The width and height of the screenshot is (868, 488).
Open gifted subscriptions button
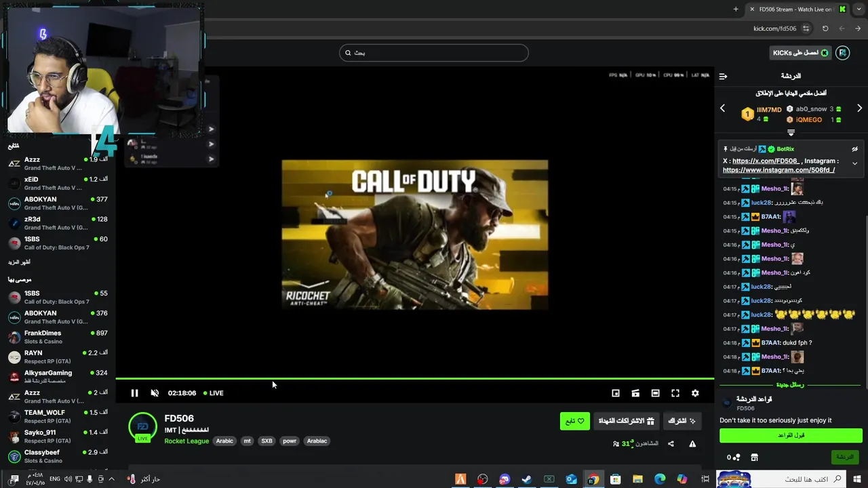coord(626,421)
